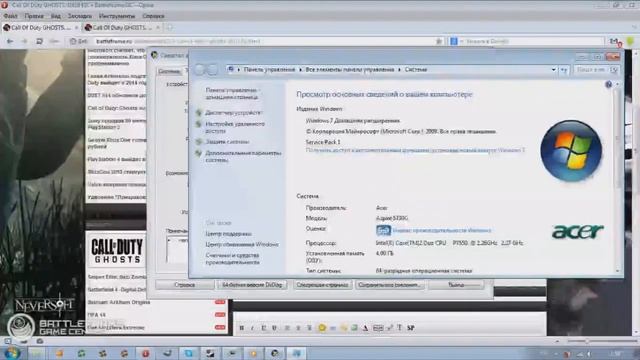Open Настройка удаленного доступа link
The image size is (640, 360).
click(x=235, y=127)
